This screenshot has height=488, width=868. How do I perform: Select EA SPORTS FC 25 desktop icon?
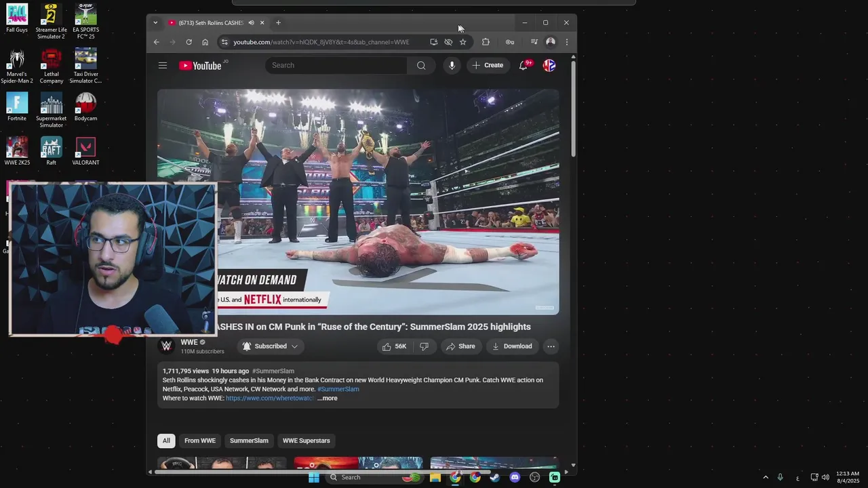[x=85, y=22]
